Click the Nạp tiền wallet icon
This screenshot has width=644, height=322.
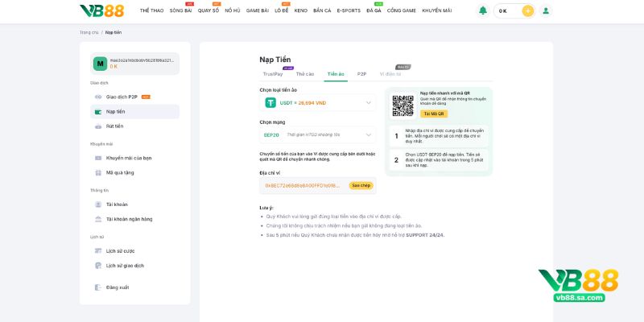(x=98, y=112)
